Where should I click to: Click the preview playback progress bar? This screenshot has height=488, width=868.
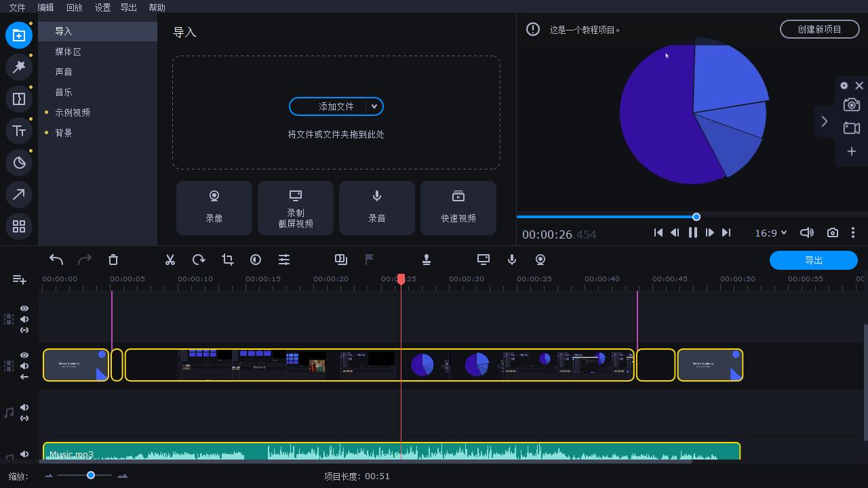692,217
